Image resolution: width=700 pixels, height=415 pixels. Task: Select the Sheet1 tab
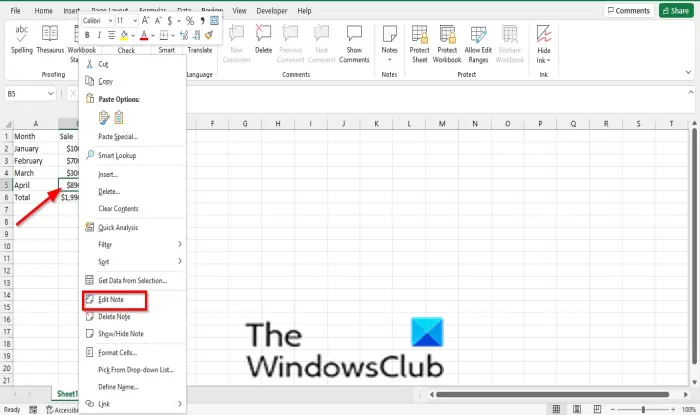(67, 394)
